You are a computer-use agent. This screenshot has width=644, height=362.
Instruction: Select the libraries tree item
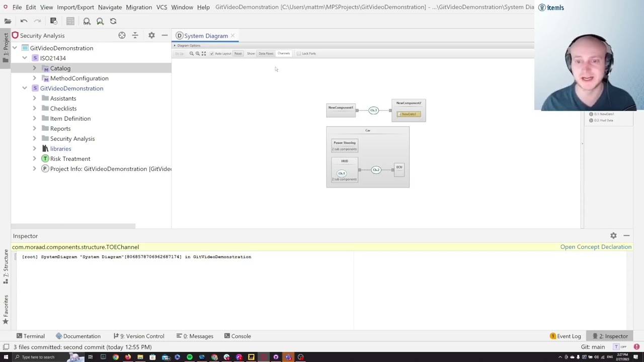coord(60,148)
